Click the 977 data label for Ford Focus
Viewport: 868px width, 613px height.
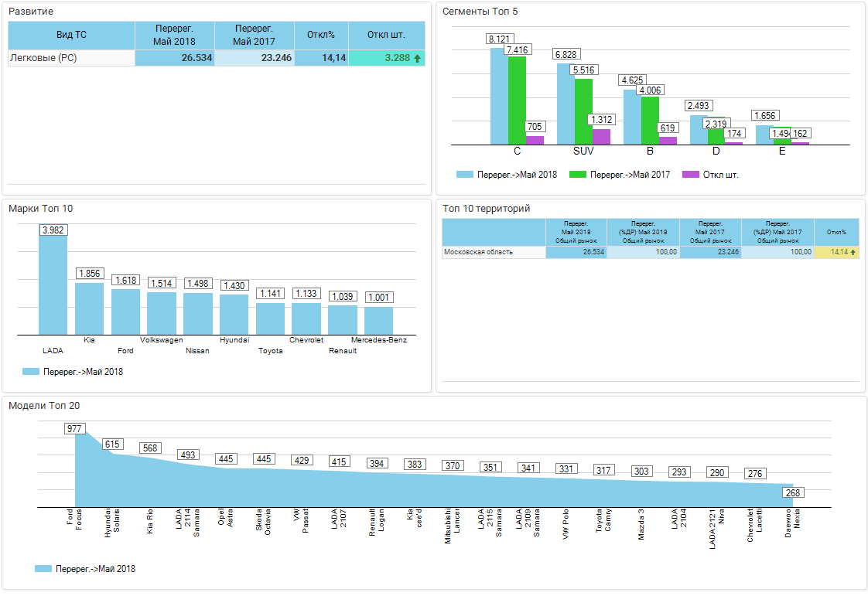74,429
